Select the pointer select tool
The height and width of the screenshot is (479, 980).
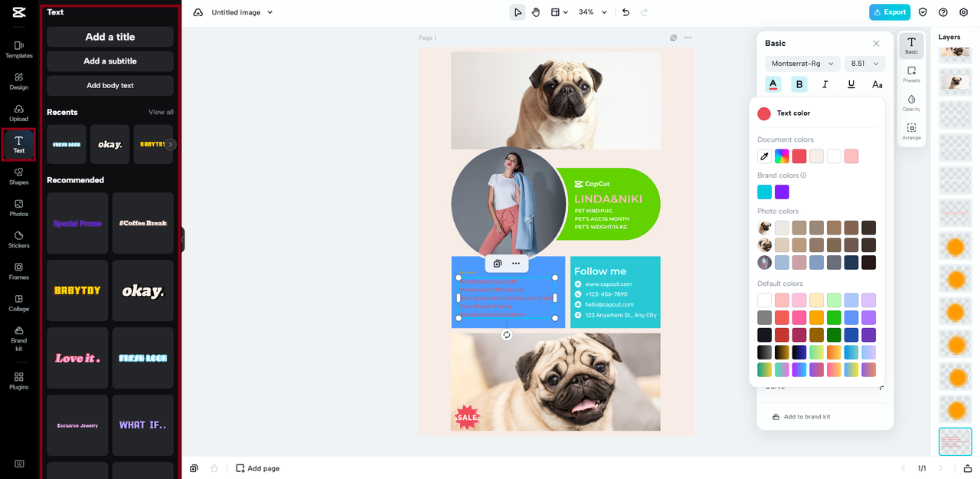(518, 12)
